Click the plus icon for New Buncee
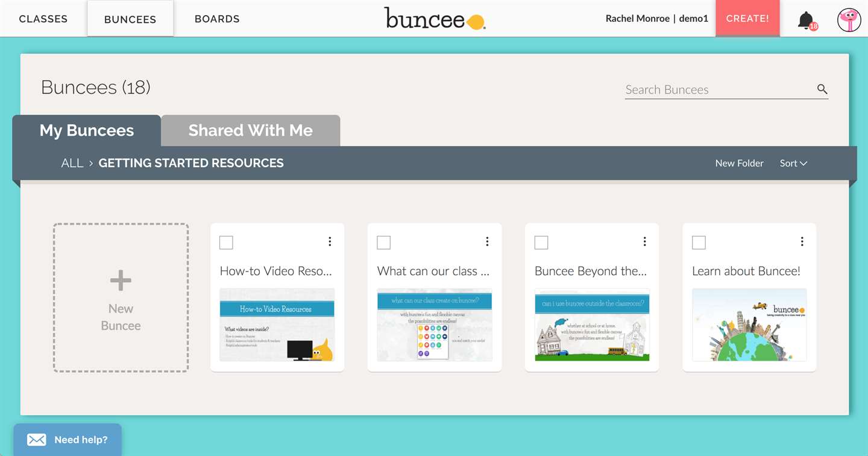868x456 pixels. [121, 280]
